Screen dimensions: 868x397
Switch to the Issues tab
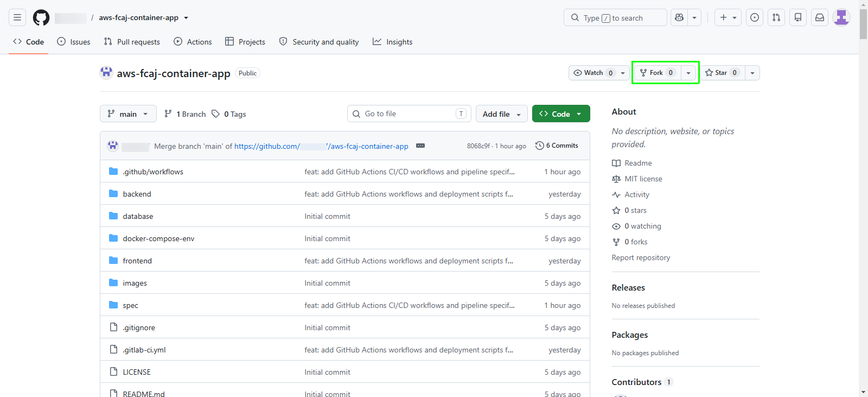coord(74,42)
